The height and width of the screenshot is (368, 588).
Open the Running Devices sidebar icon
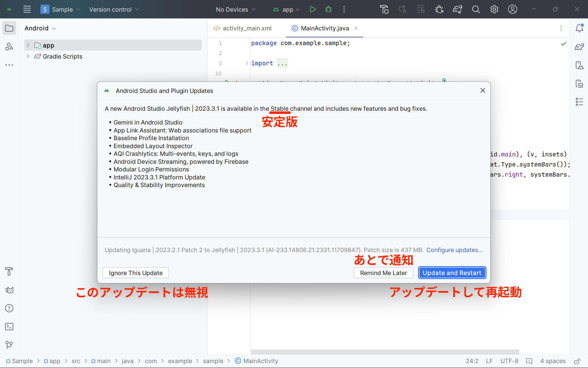coord(579,65)
